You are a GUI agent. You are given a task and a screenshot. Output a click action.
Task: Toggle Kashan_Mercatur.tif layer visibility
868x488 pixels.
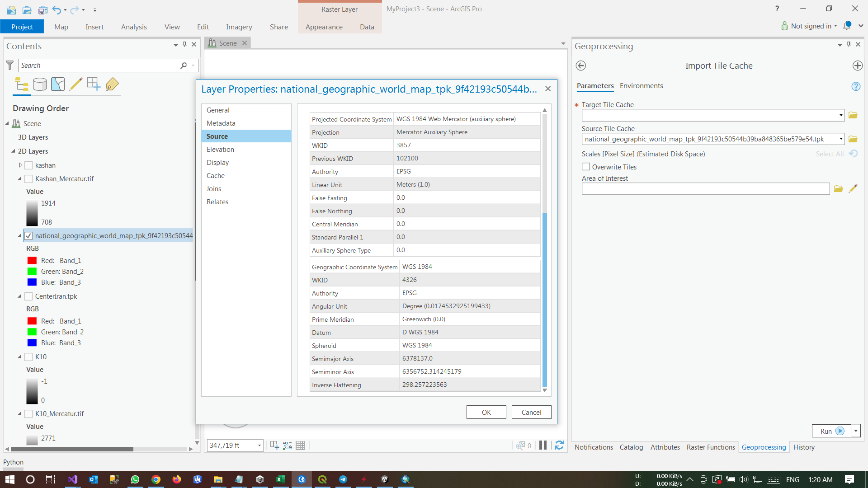pyautogui.click(x=28, y=179)
